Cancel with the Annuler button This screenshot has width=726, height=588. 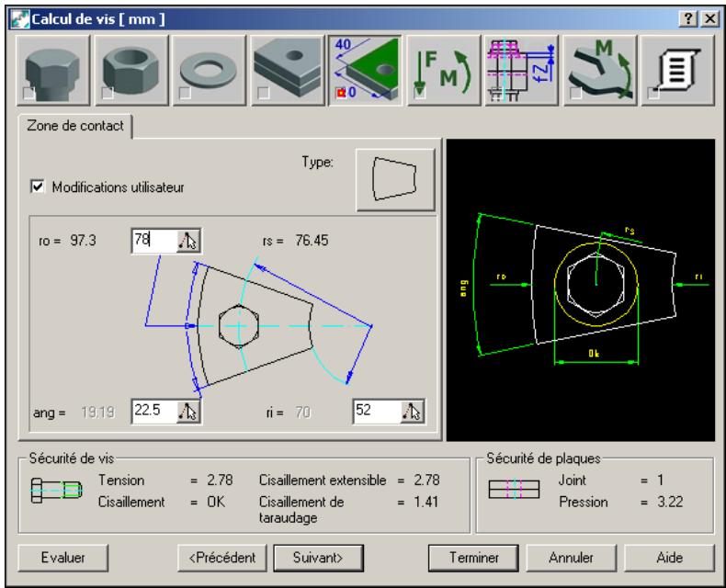pyautogui.click(x=571, y=558)
